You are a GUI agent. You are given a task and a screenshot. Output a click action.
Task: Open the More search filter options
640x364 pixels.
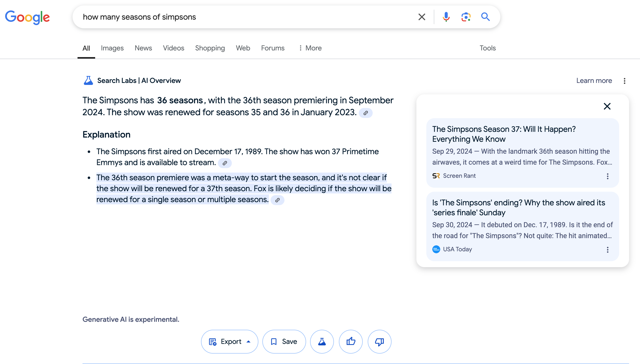[x=310, y=48]
